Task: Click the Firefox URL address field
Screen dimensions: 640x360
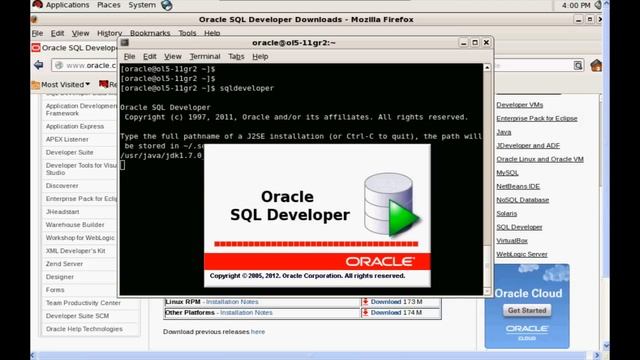Action: (85, 65)
